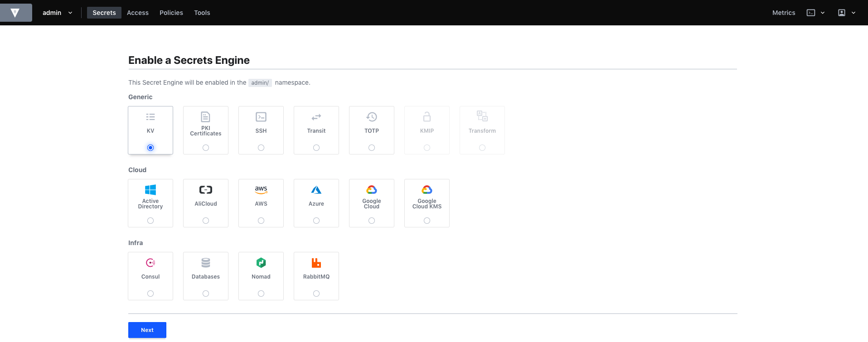The image size is (868, 342).
Task: Select the Google Cloud KMS radio button
Action: click(427, 221)
